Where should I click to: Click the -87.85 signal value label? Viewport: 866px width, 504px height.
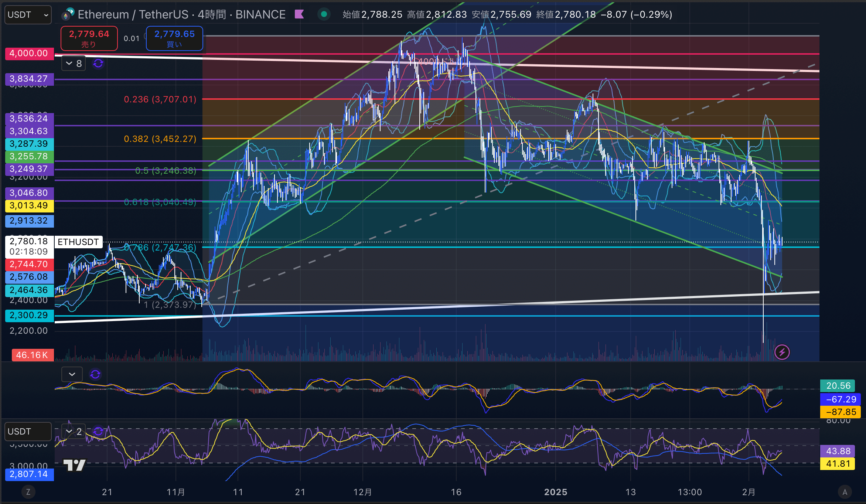pyautogui.click(x=841, y=412)
